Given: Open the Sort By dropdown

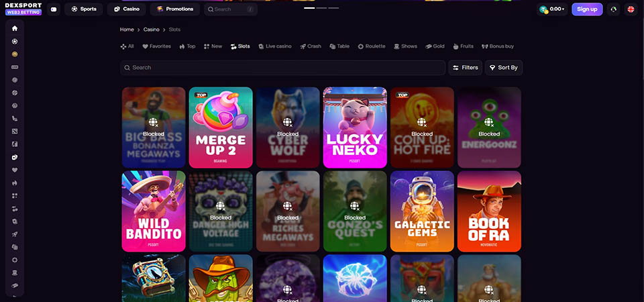Looking at the screenshot, I should pos(504,68).
